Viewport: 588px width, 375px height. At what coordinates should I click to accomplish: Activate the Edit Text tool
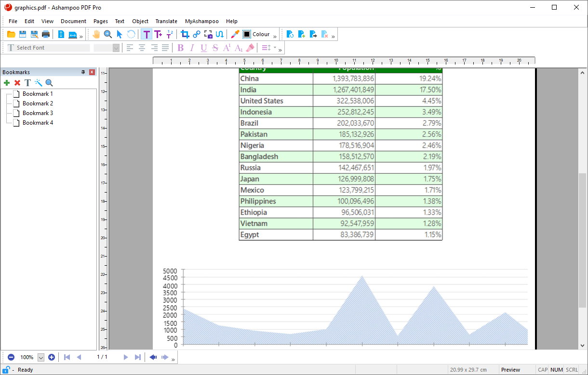tap(147, 34)
